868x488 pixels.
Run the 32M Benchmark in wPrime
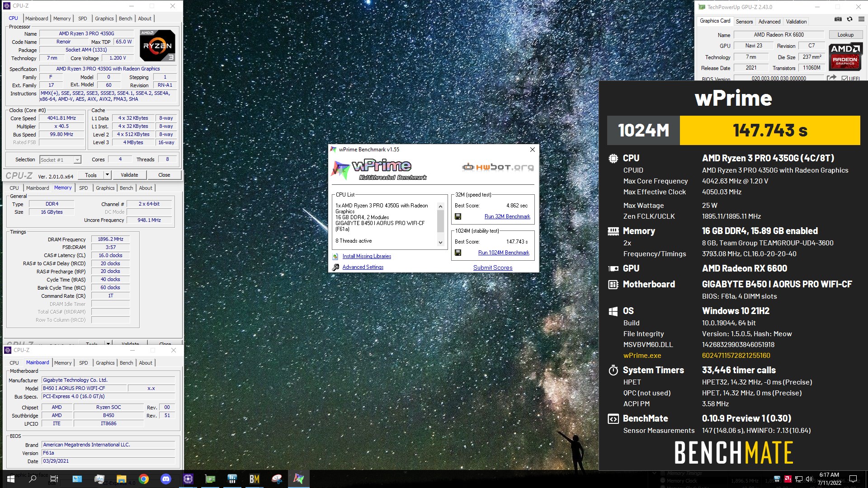pyautogui.click(x=507, y=216)
